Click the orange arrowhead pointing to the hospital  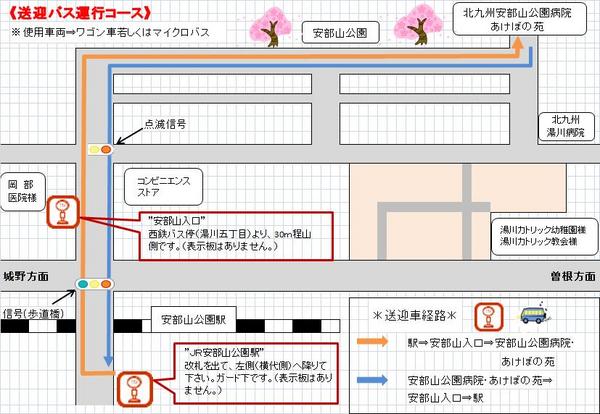click(x=517, y=43)
